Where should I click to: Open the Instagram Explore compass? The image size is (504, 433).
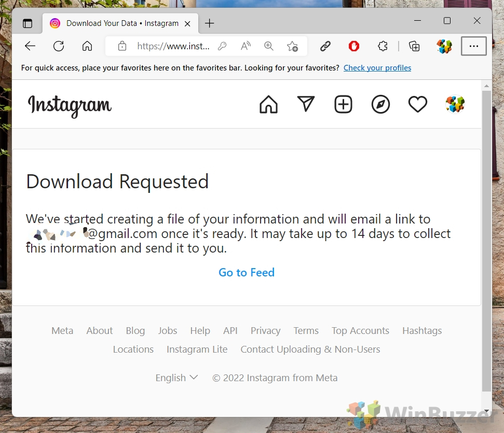(x=380, y=104)
